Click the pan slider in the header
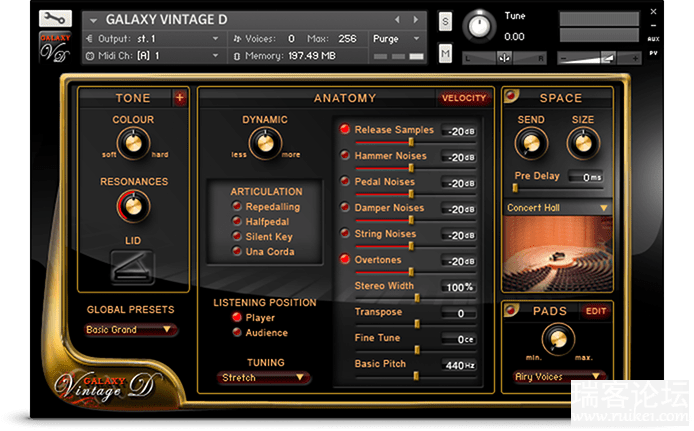 coord(504,58)
